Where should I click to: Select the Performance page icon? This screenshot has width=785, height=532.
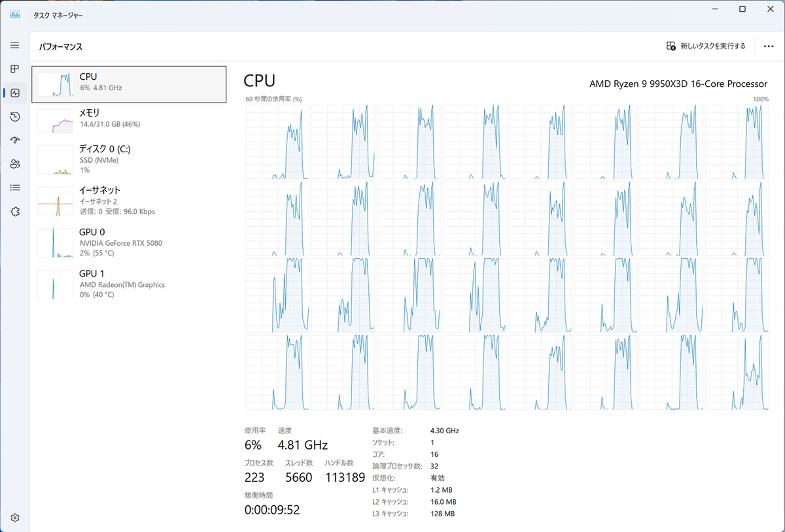coord(15,93)
